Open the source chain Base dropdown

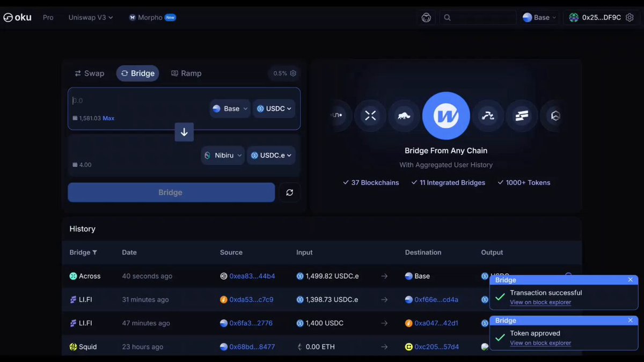point(230,108)
